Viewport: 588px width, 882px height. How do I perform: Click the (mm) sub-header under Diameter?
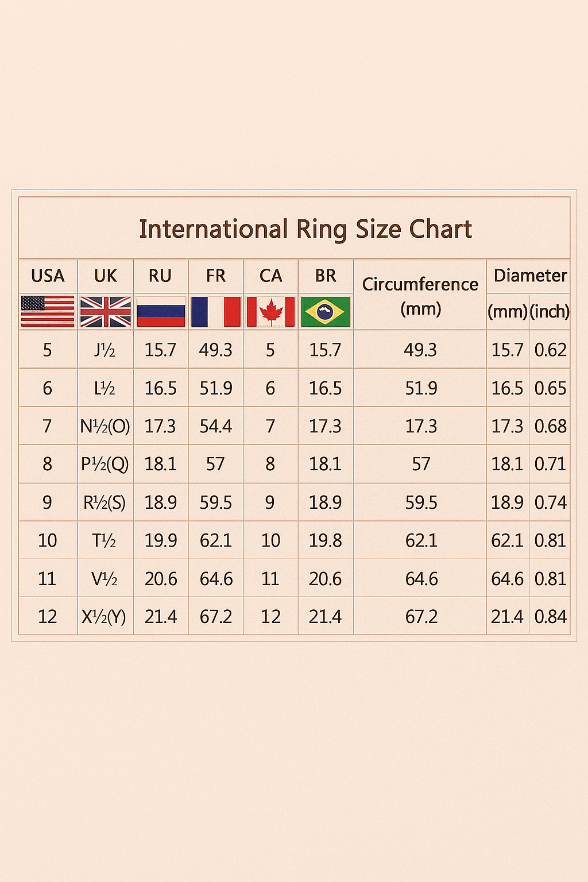[508, 311]
